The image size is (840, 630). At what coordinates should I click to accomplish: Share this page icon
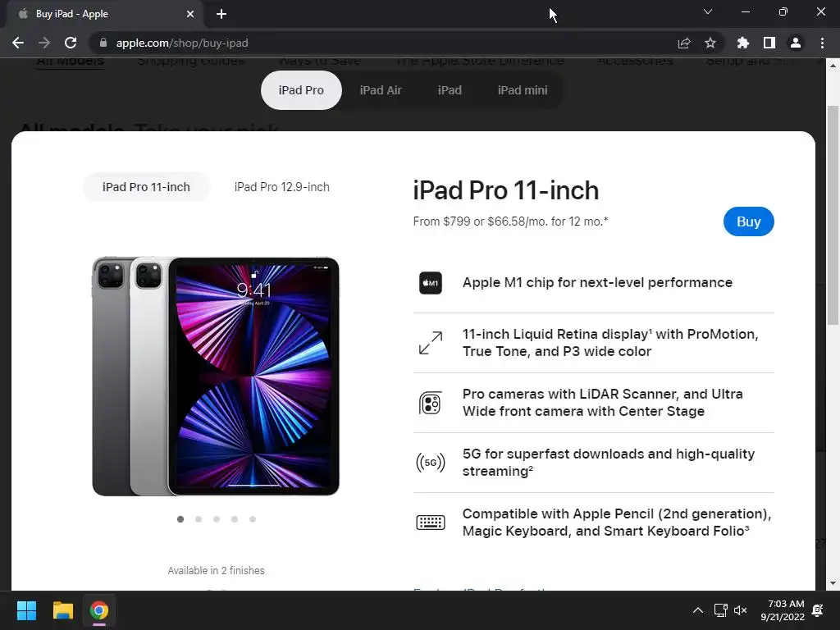(x=684, y=43)
